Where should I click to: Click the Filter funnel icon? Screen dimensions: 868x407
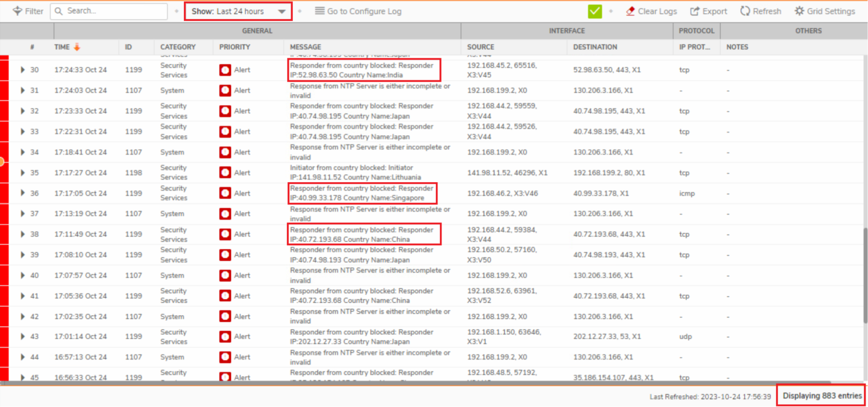[x=17, y=11]
